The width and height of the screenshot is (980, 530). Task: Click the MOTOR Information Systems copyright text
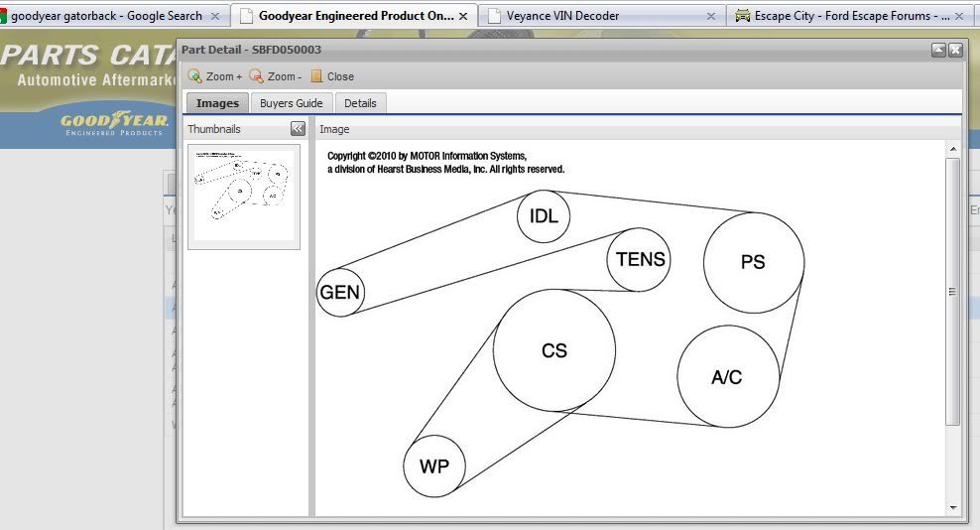[x=445, y=163]
